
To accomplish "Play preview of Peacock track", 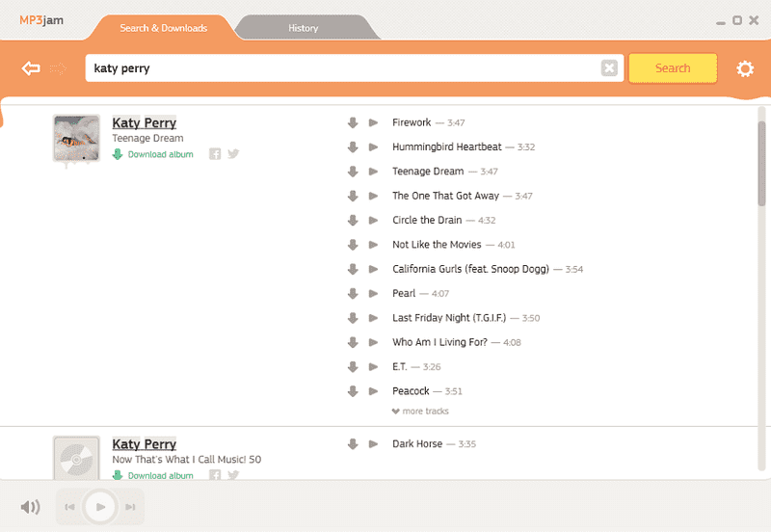I will coord(373,391).
